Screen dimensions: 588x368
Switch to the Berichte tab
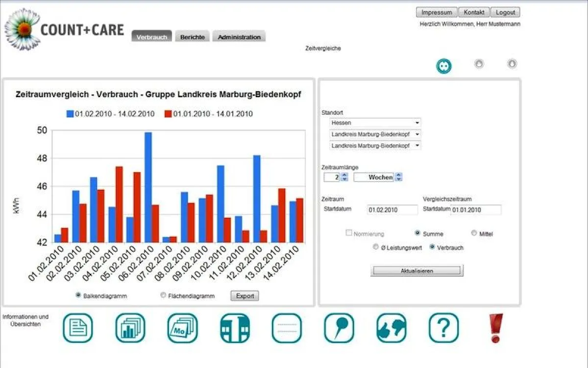coord(192,36)
